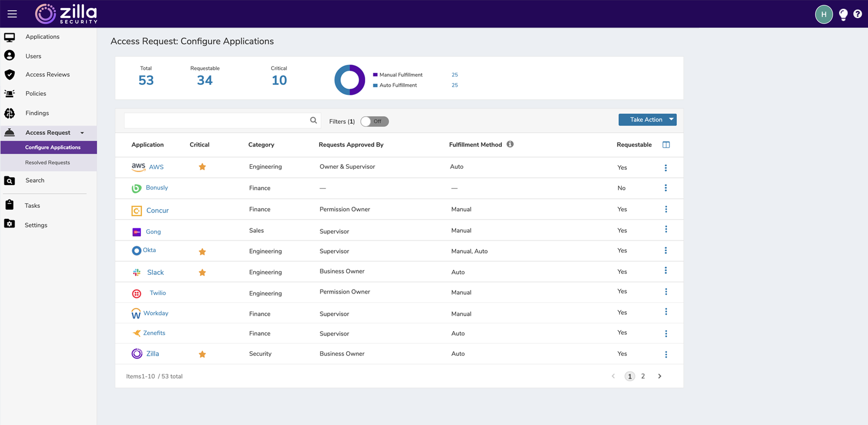Image resolution: width=868 pixels, height=425 pixels.
Task: Open the Take Action dropdown
Action: click(647, 119)
